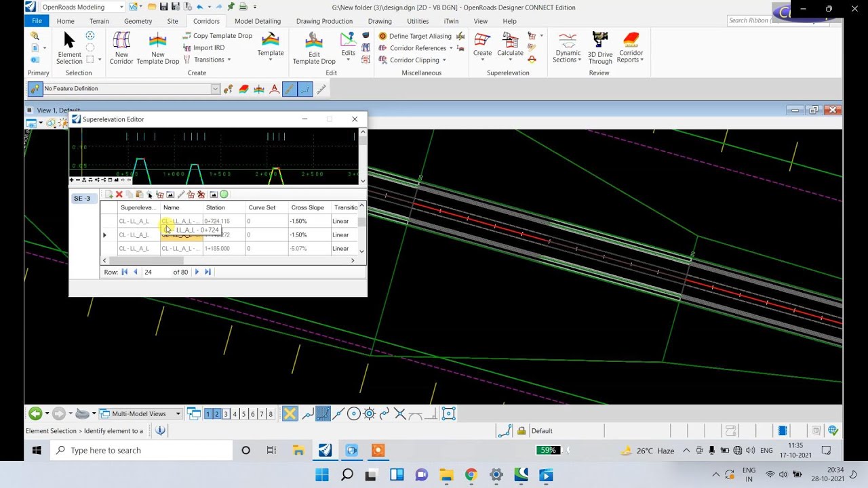Choose Copy Template Drop
Viewport: 868px width, 488px height.
pos(218,35)
